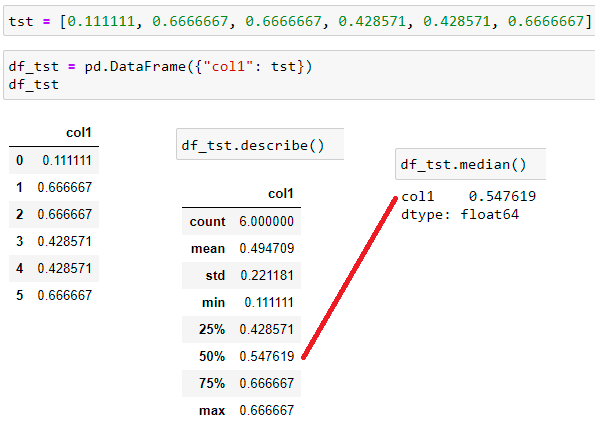Click the "col1" string in DataFrame code

pyautogui.click(x=228, y=67)
